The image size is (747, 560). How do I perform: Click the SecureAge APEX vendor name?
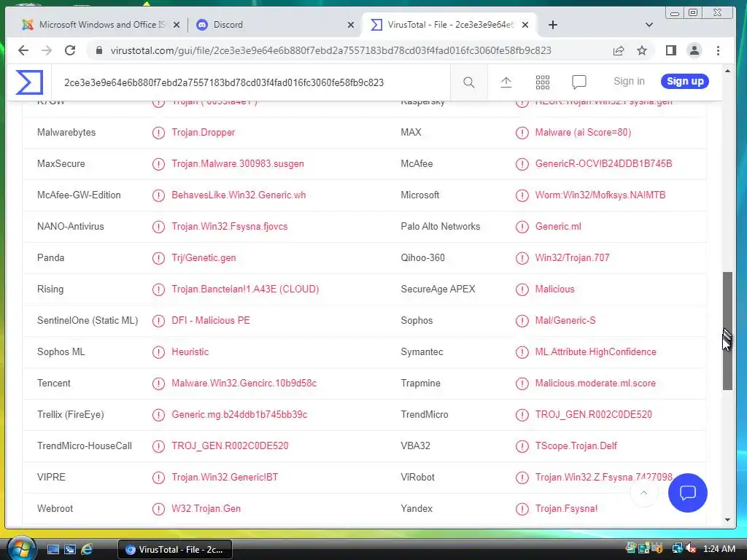tap(438, 289)
